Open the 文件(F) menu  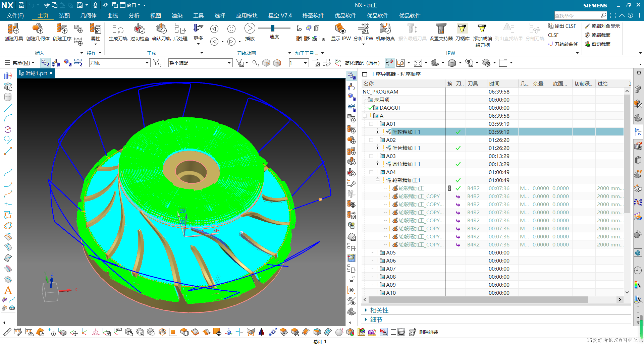point(15,15)
